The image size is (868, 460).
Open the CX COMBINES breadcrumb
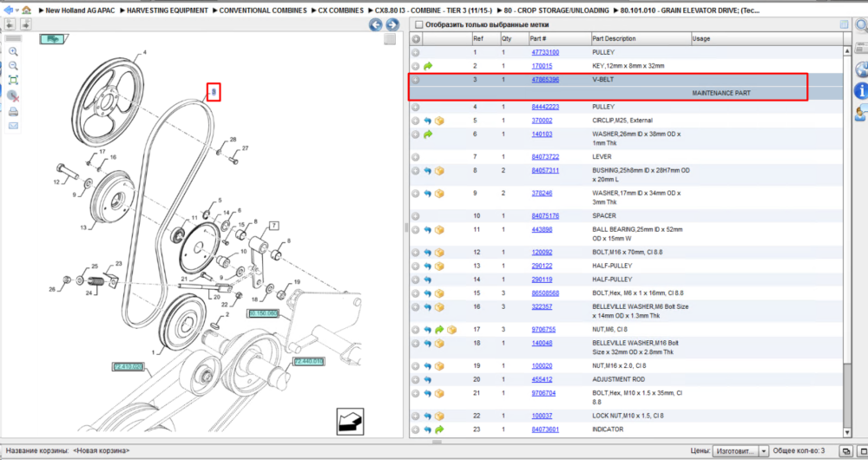tap(341, 10)
